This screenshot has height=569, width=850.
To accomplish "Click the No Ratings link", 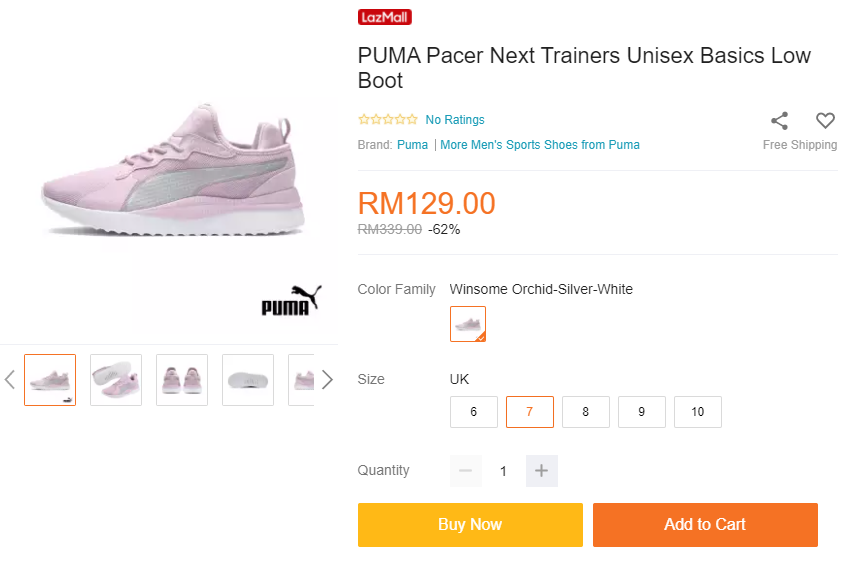I will [x=455, y=120].
